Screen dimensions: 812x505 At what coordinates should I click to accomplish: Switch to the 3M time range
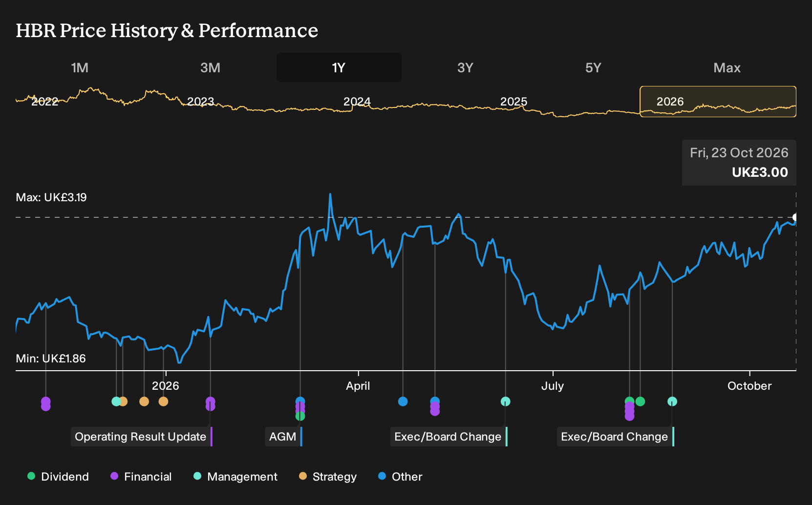pos(210,68)
